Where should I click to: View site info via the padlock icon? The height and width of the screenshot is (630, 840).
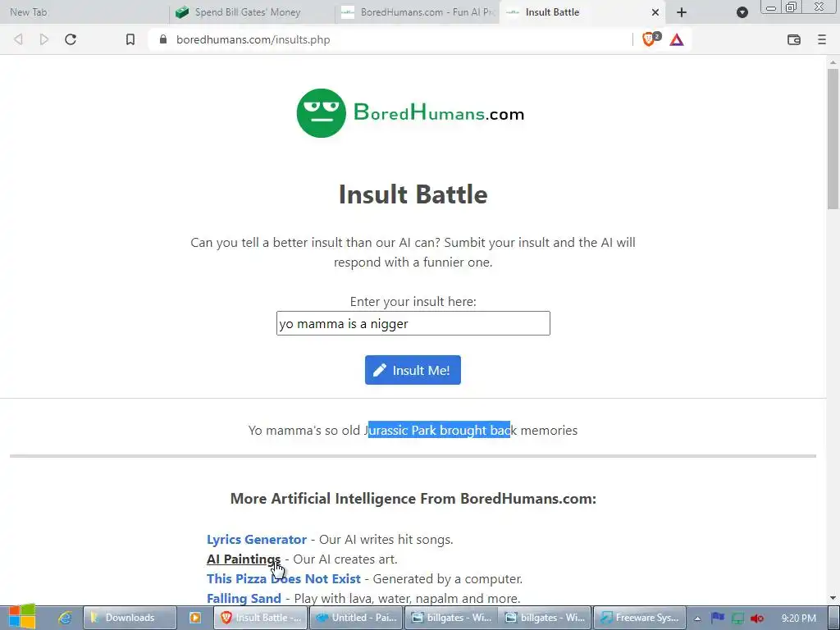[x=163, y=39]
